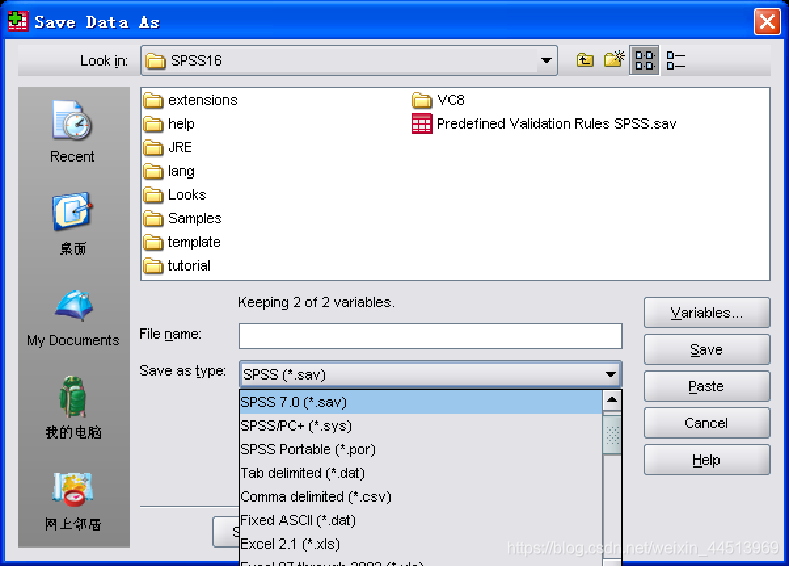The height and width of the screenshot is (567, 789).
Task: Choose SPSS/PC+ (*.sys) format
Action: 421,426
